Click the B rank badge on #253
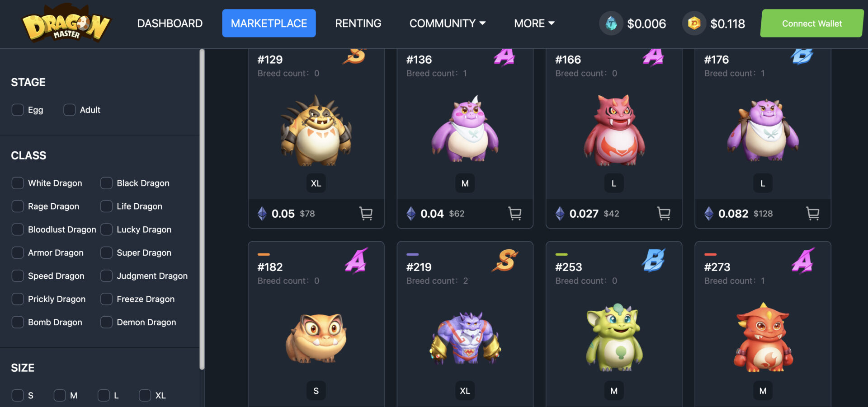868x407 pixels. [654, 260]
